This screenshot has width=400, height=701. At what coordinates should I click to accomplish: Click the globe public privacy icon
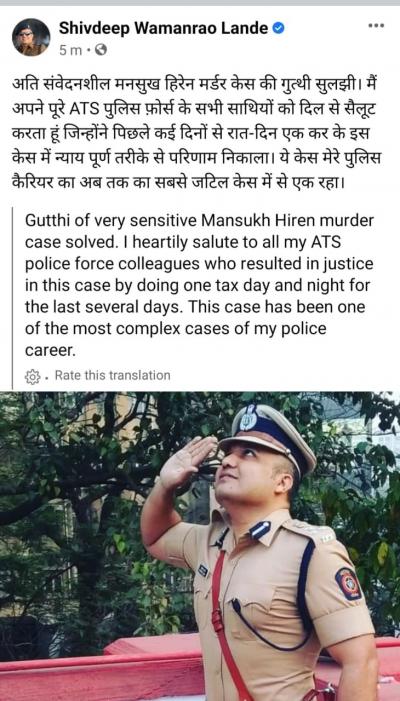[101, 51]
